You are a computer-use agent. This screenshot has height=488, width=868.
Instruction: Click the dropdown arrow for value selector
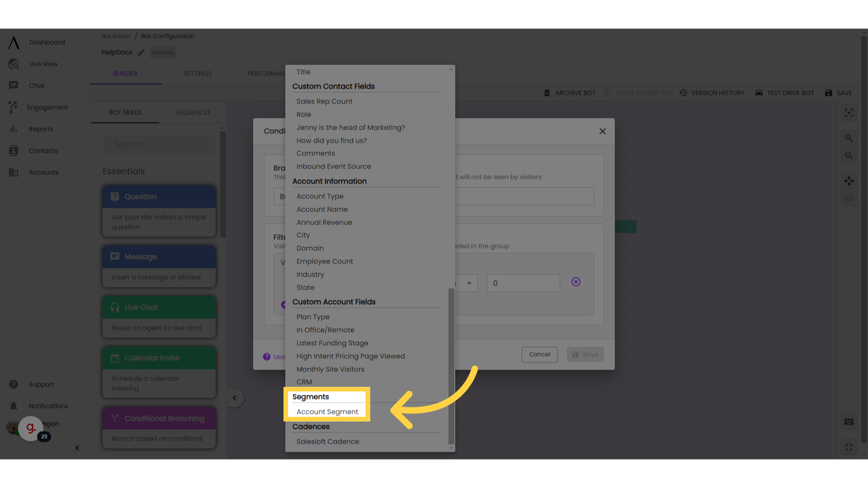pos(468,282)
